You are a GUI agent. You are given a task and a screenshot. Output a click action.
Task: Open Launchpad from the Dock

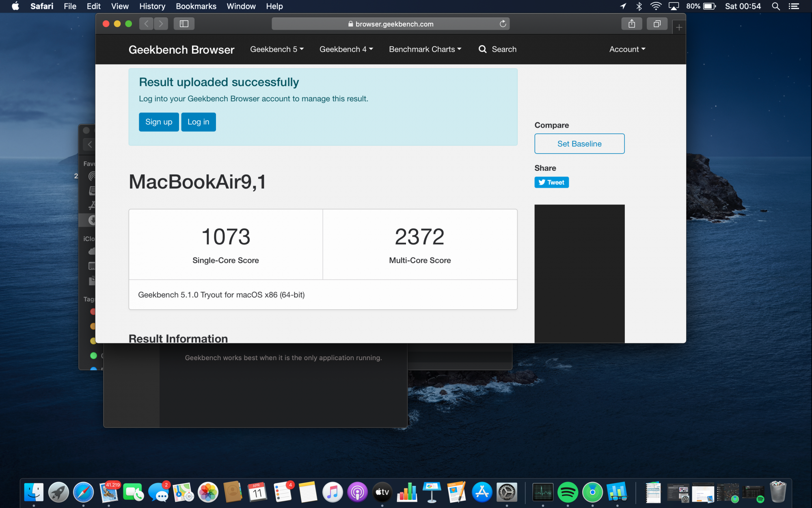[x=58, y=492]
